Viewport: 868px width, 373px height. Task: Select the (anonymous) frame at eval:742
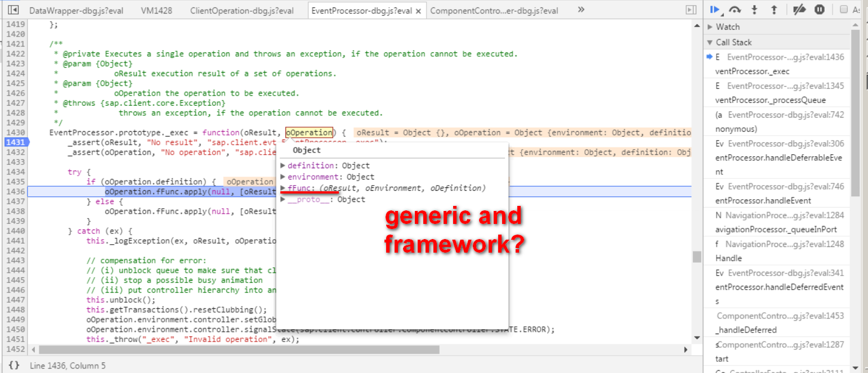pyautogui.click(x=776, y=122)
